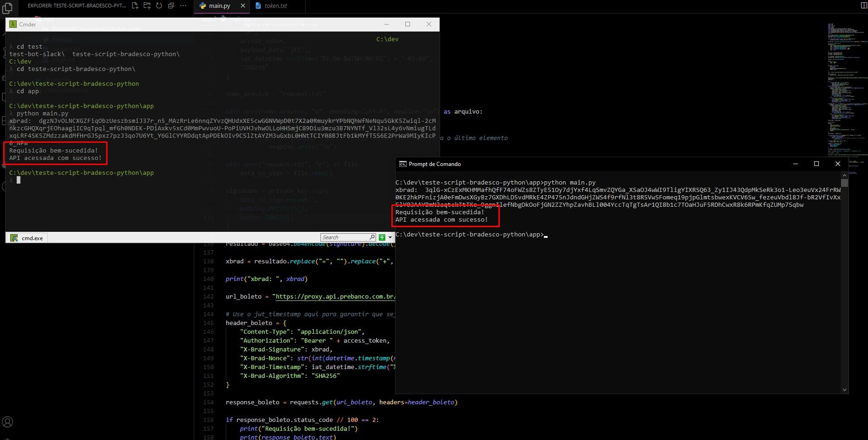The image size is (868, 440).
Task: Click the "Content-Type" key on line 146
Action: (267, 332)
